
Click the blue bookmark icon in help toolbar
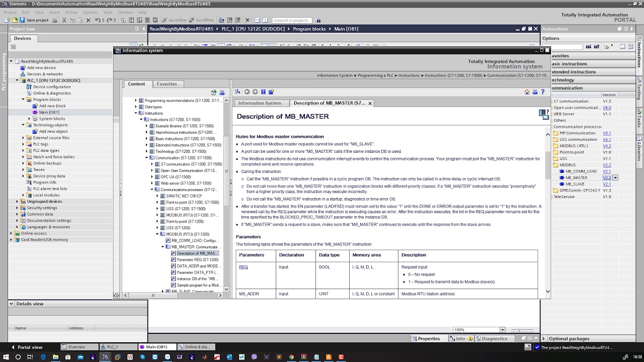pos(263,92)
